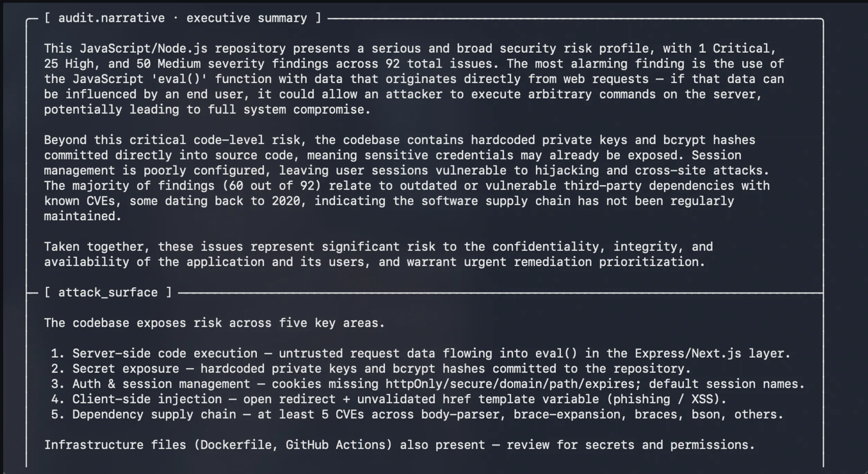Click the '25 High' severity count
This screenshot has width=868, height=474.
[69, 64]
